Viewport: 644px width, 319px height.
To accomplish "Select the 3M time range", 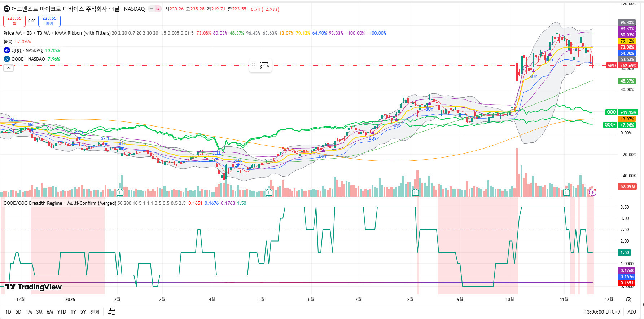I will (x=39, y=312).
